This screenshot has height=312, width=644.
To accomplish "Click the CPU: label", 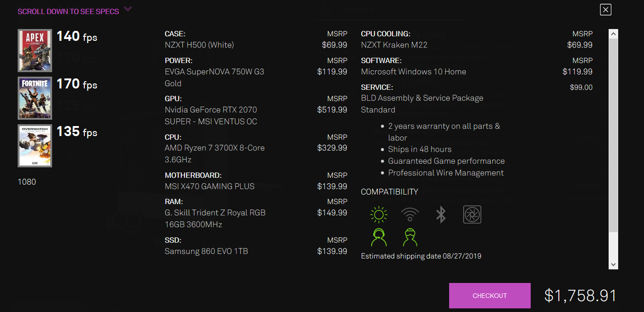I will coord(173,137).
